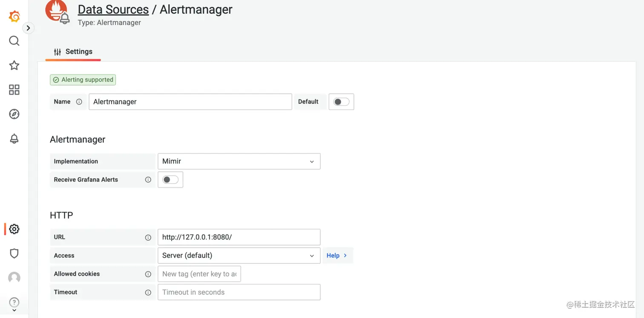Toggle the Default data source switch
The image size is (644, 318).
tap(341, 102)
